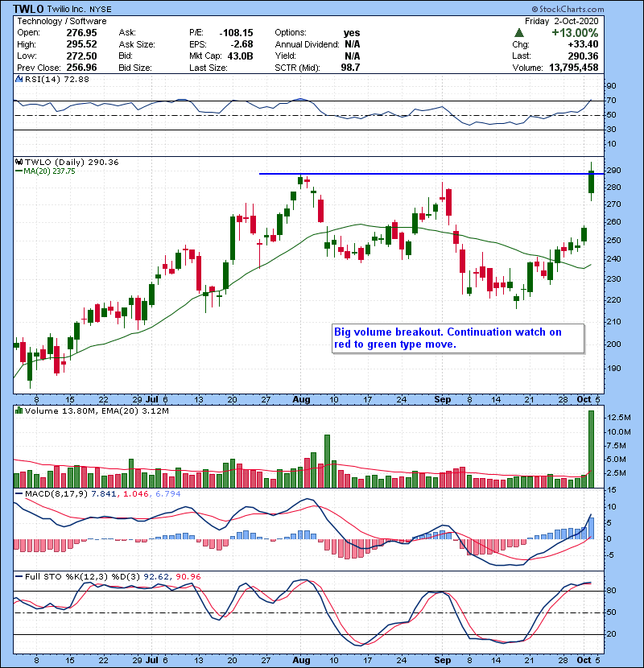Viewport: 644px width, 668px height.
Task: Click the -5 level on the MACD axis
Action: [610, 555]
